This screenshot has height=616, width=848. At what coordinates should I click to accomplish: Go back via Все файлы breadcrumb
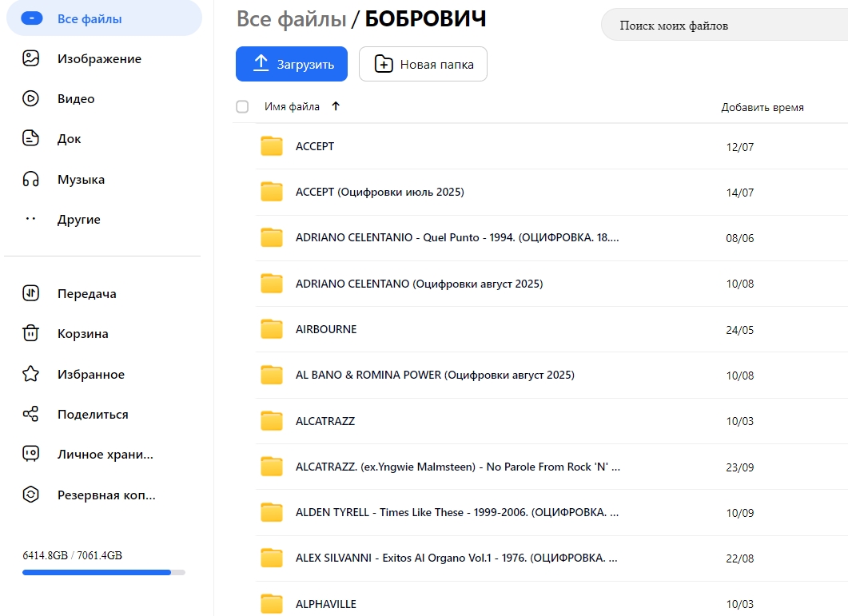coord(291,19)
